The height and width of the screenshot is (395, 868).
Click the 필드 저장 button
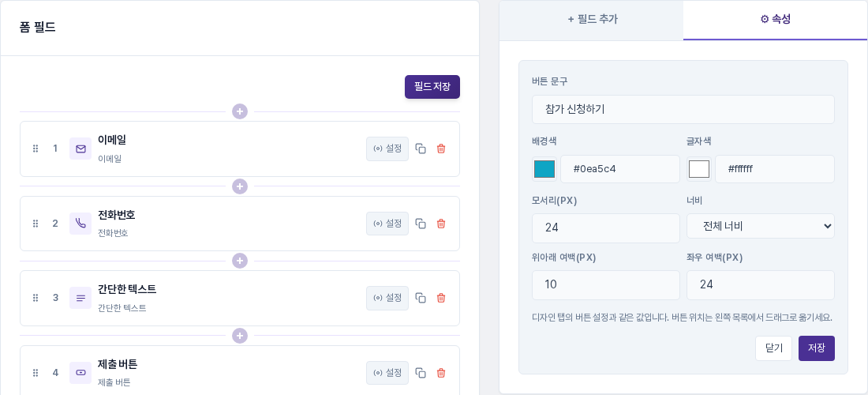tap(432, 87)
